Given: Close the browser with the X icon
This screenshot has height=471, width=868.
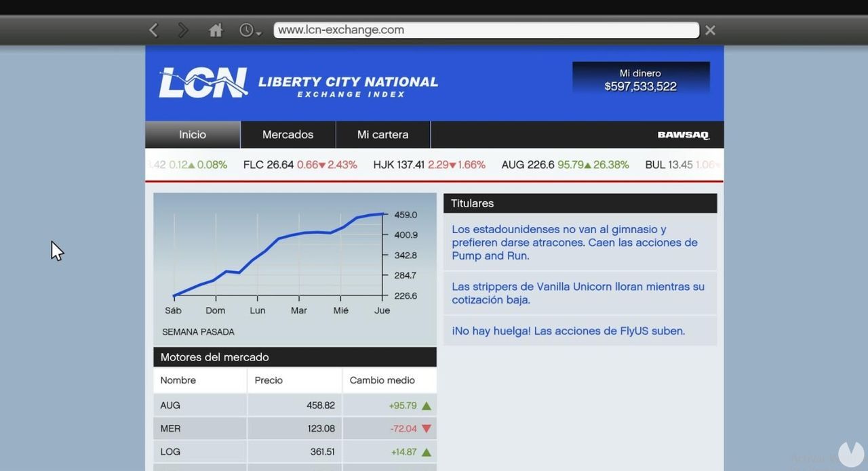Looking at the screenshot, I should tap(710, 30).
